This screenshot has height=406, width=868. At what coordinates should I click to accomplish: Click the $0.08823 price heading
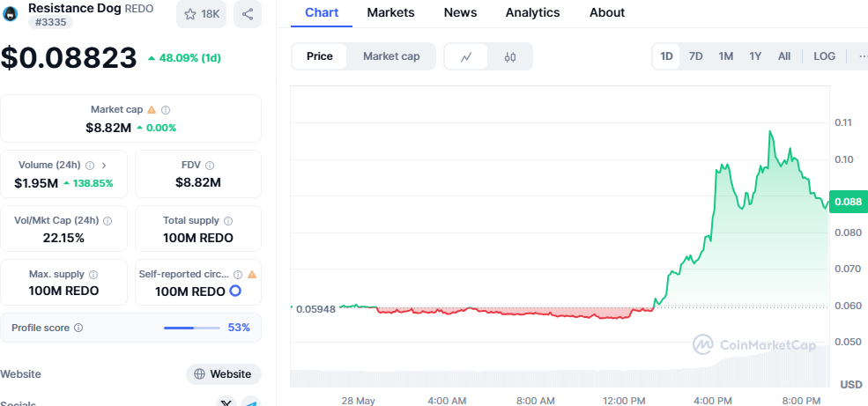point(69,57)
